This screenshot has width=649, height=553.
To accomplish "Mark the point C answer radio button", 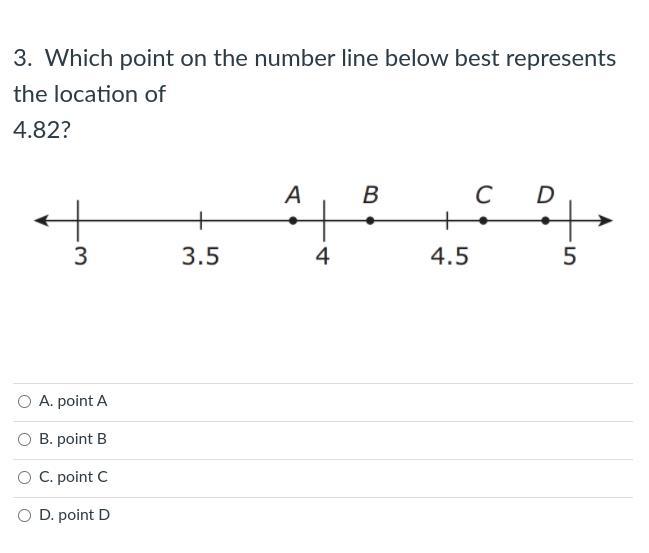I will click(x=24, y=477).
